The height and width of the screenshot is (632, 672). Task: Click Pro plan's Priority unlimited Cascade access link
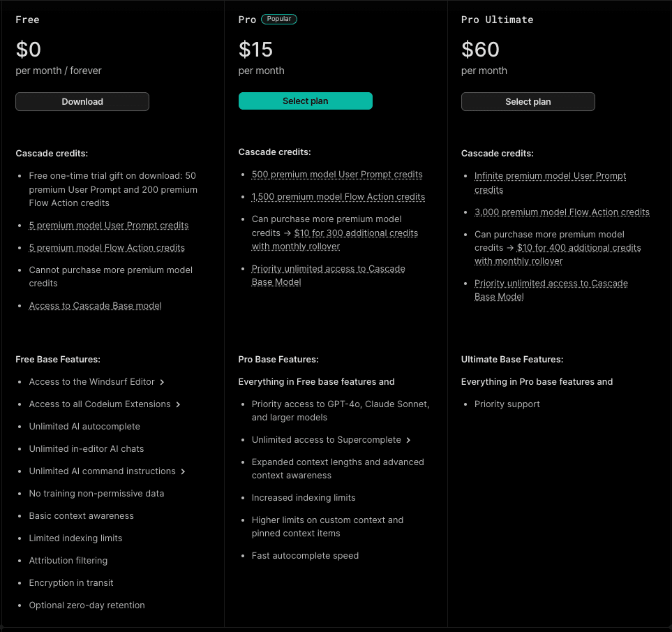tap(328, 269)
